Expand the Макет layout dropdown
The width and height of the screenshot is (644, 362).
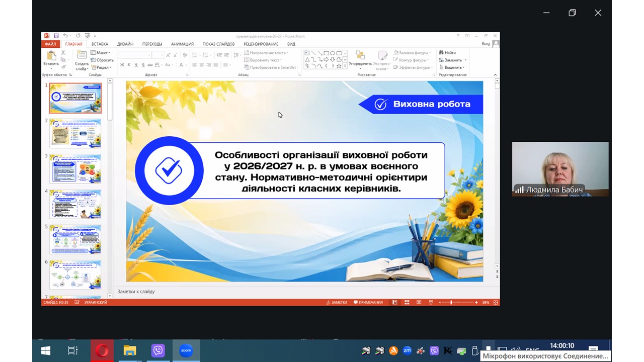[x=101, y=53]
